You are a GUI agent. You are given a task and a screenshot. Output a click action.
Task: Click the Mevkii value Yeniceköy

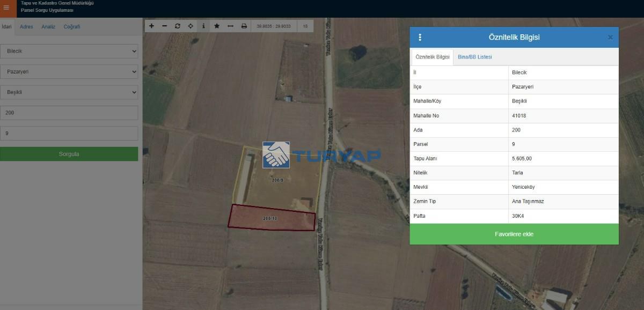click(x=523, y=187)
